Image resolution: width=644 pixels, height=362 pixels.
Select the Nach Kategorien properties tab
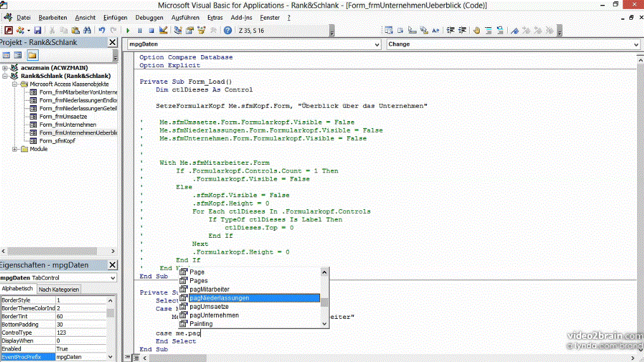tap(58, 289)
